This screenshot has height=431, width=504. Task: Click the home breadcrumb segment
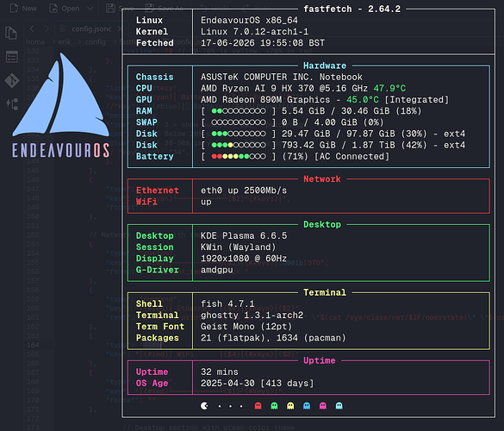35,42
